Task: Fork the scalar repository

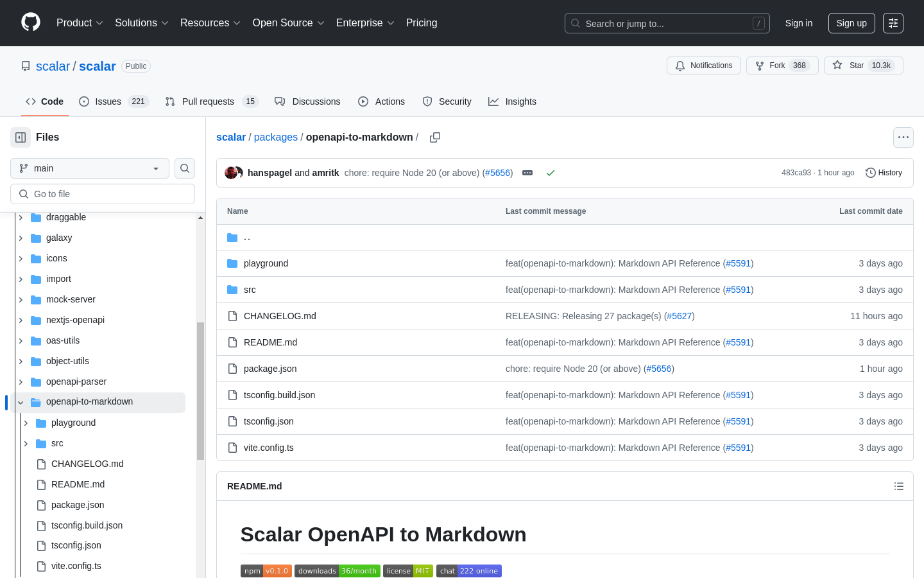Action: click(x=782, y=66)
